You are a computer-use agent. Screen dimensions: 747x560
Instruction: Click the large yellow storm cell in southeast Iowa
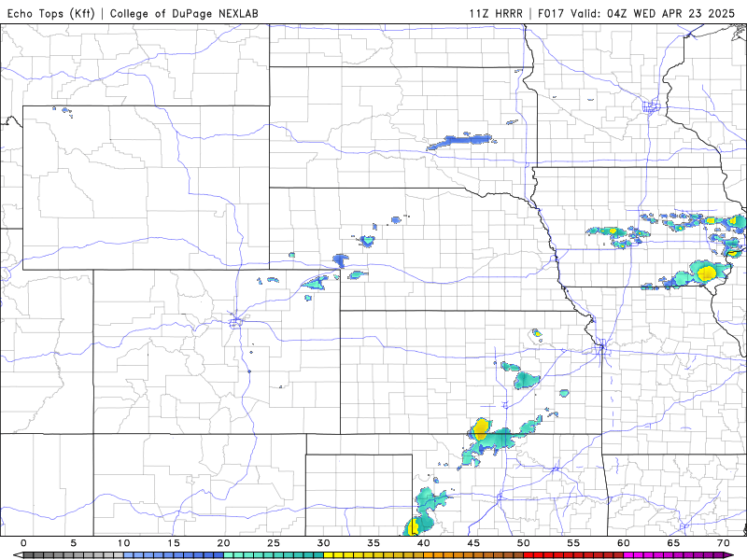click(x=707, y=273)
